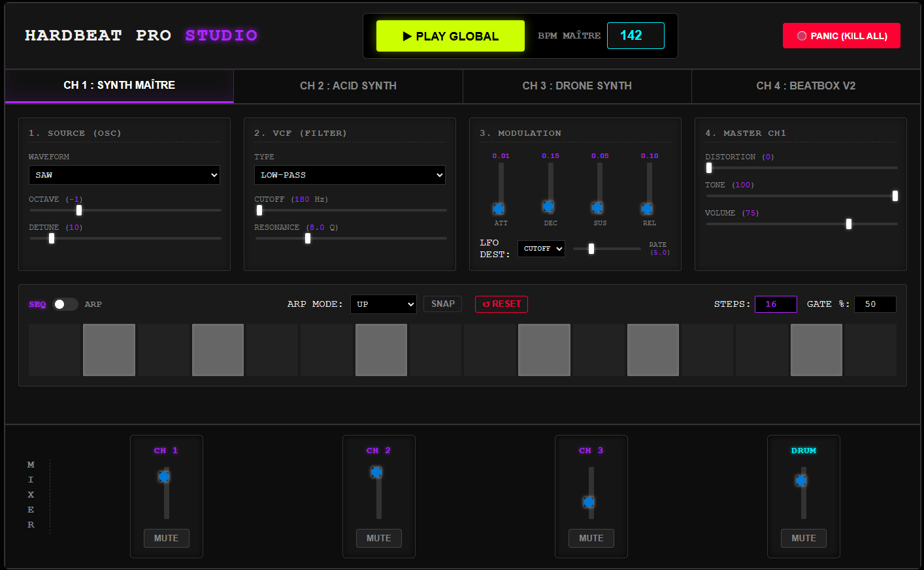Open the WAVEFORM dropdown showing SAW
This screenshot has width=924, height=570.
click(124, 175)
